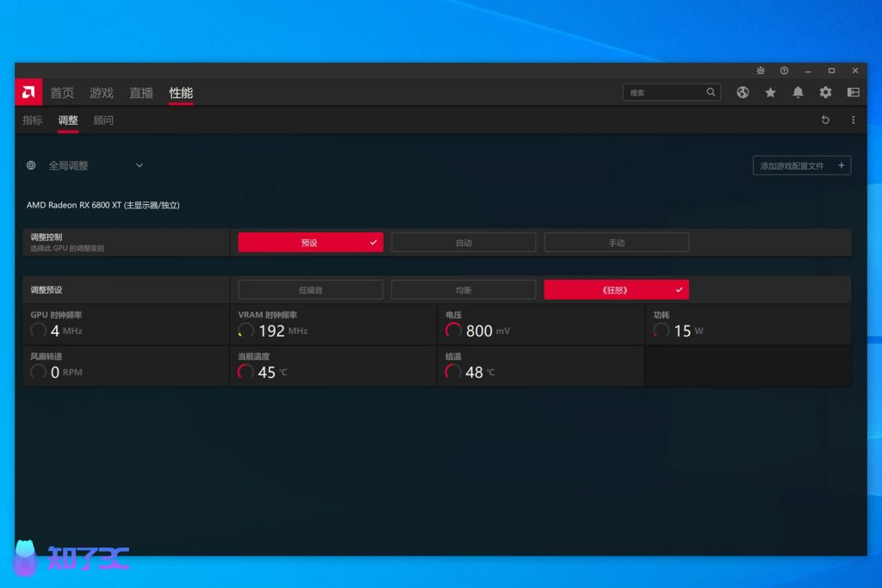Click the 4 MHz GPU clock value
882x588 pixels.
point(66,331)
